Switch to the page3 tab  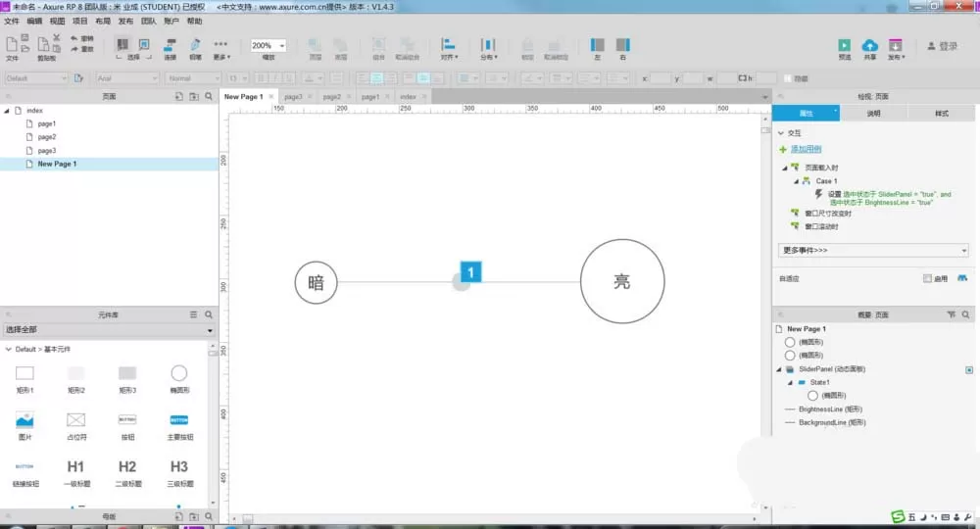293,97
